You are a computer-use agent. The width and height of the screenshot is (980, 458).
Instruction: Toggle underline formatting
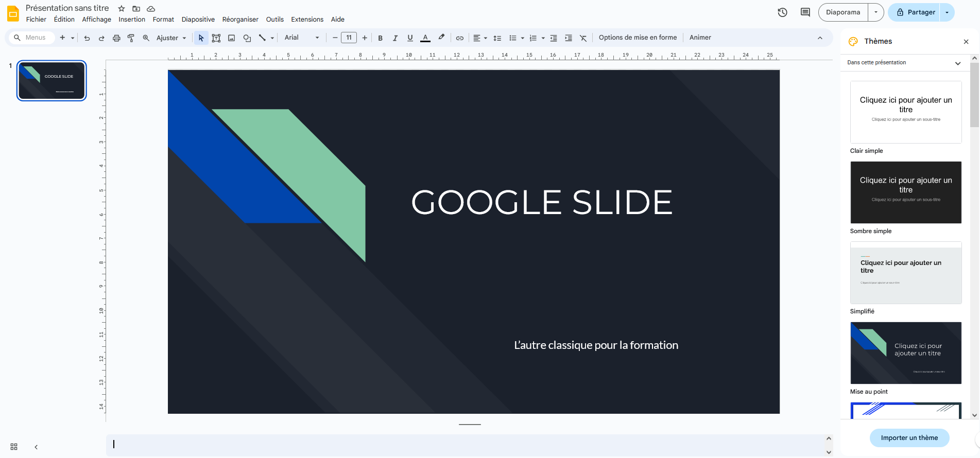[410, 38]
